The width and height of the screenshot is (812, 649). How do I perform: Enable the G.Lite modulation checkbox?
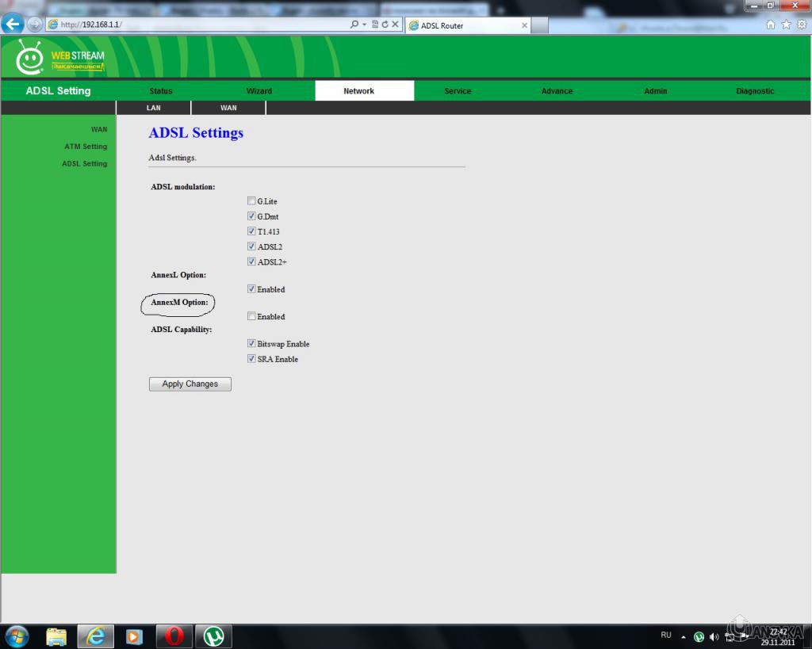(x=251, y=201)
